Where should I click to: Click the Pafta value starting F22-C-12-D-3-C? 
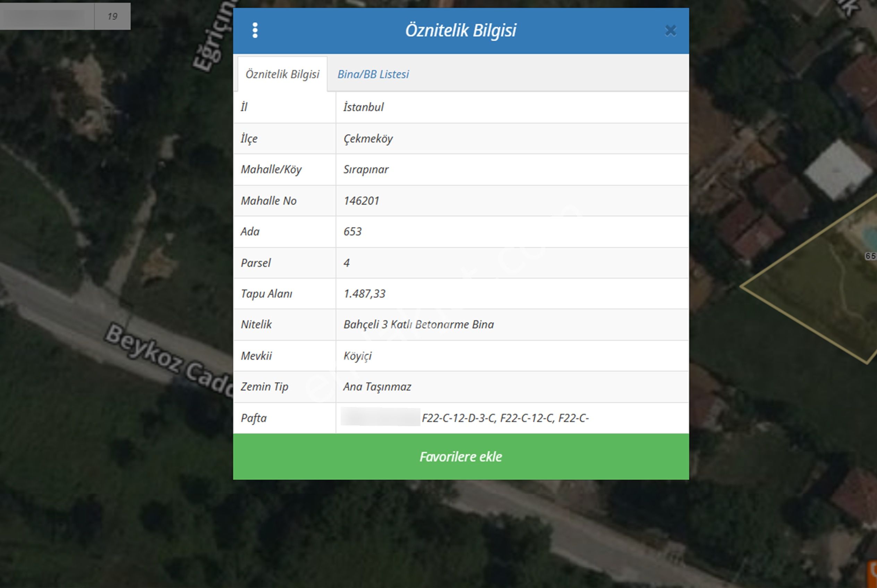505,418
